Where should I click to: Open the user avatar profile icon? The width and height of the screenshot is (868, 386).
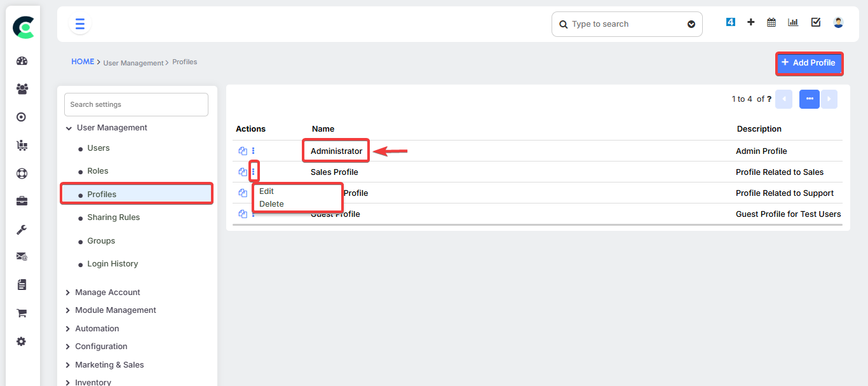[x=838, y=22]
